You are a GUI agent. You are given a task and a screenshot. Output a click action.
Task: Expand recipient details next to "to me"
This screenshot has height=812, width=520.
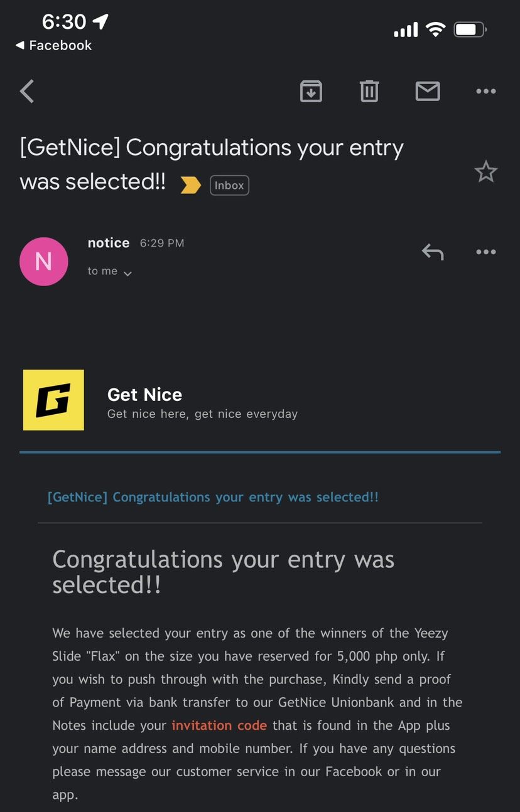[x=127, y=274]
